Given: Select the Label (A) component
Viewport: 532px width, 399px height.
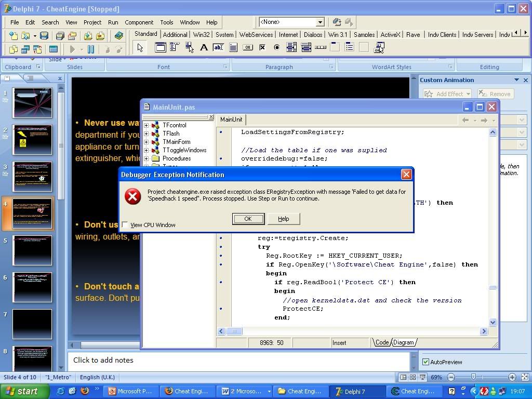Looking at the screenshot, I should [204, 47].
